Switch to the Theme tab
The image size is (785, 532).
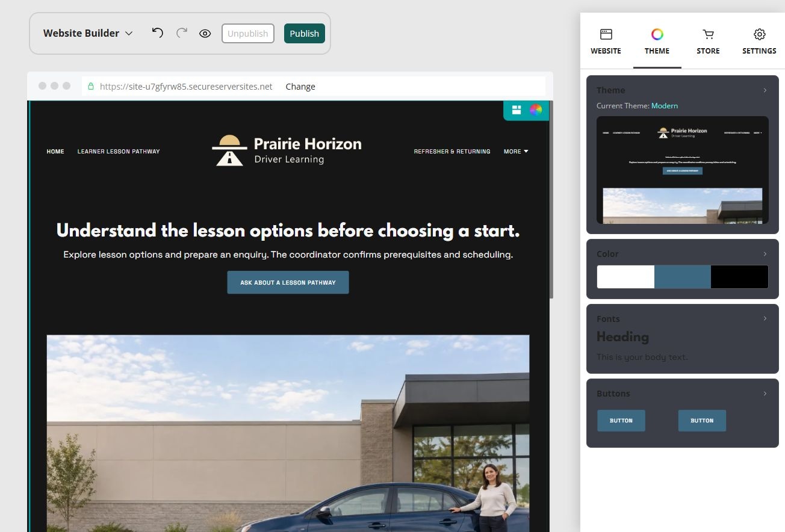pyautogui.click(x=657, y=42)
